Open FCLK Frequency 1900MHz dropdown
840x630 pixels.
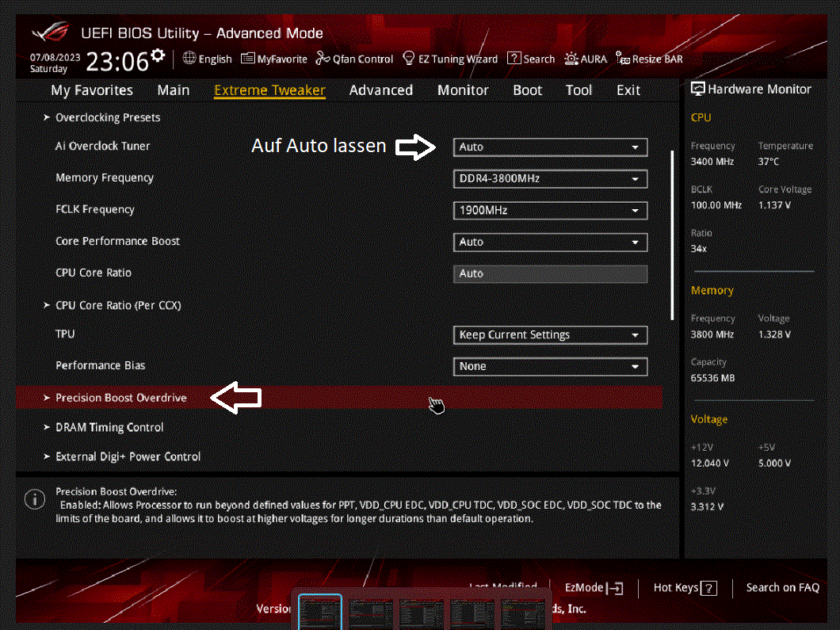click(x=550, y=210)
